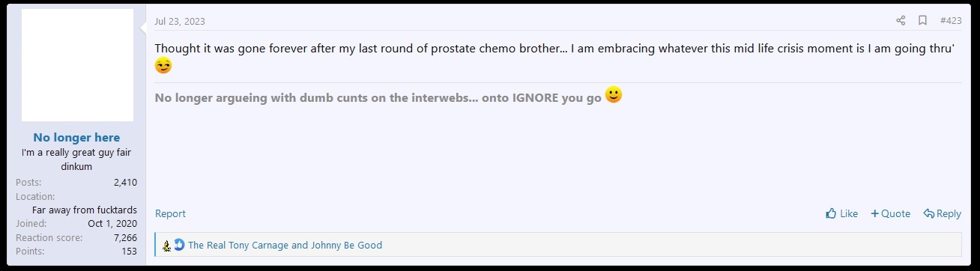Image resolution: width=980 pixels, height=271 pixels.
Task: Click the blue thumbs-up reaction icon
Action: (x=179, y=245)
